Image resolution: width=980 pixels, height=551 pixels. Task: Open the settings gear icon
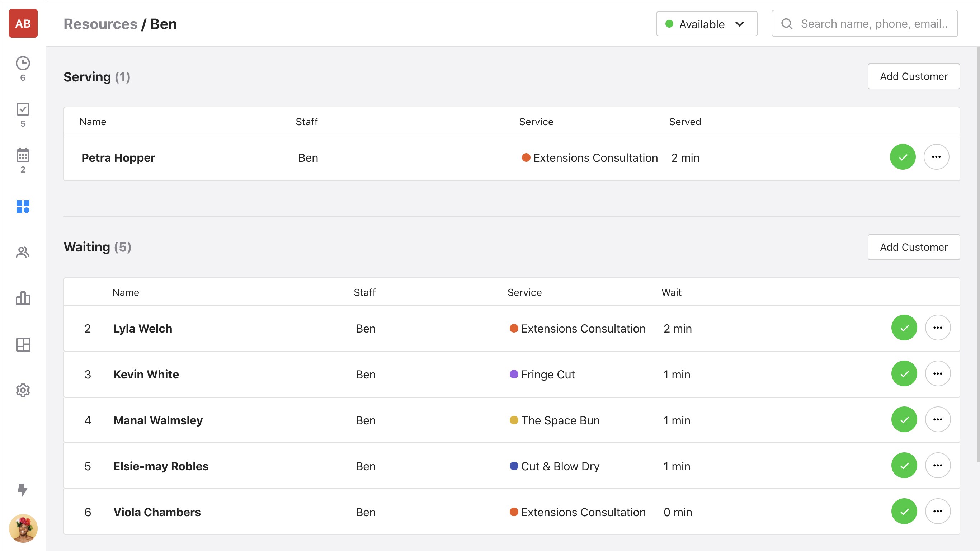23,390
